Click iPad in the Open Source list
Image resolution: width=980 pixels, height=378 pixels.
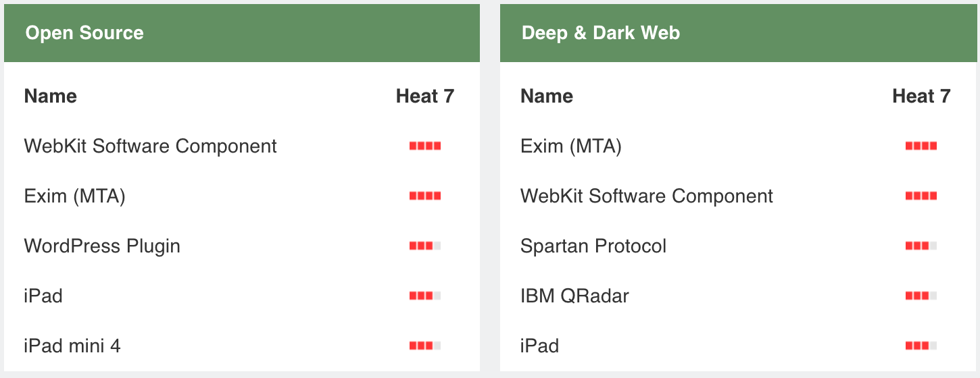(43, 296)
